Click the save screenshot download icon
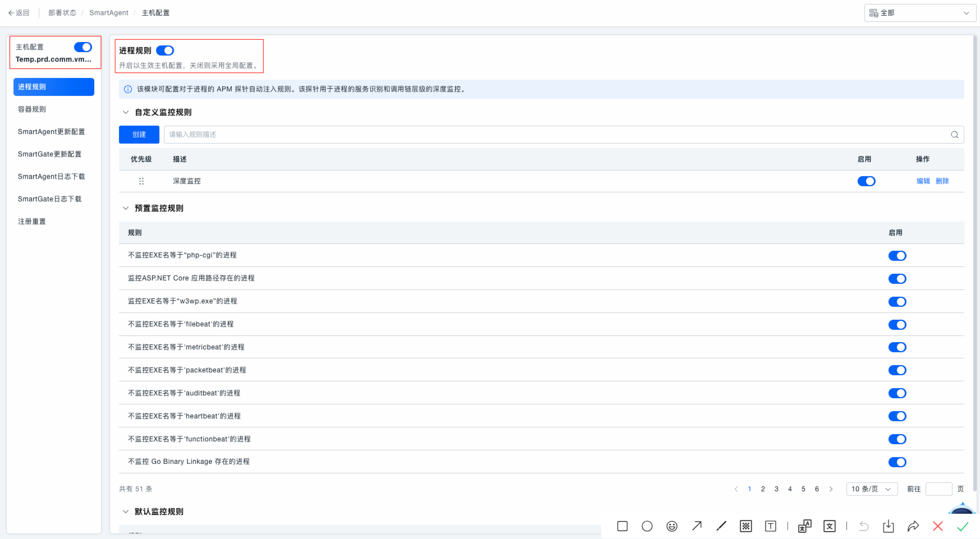The width and height of the screenshot is (980, 539). [888, 526]
